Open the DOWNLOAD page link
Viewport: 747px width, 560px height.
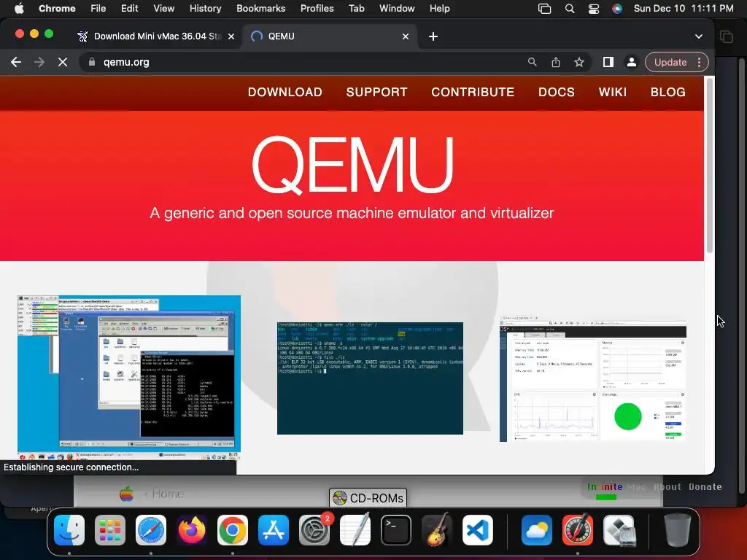[x=285, y=92]
